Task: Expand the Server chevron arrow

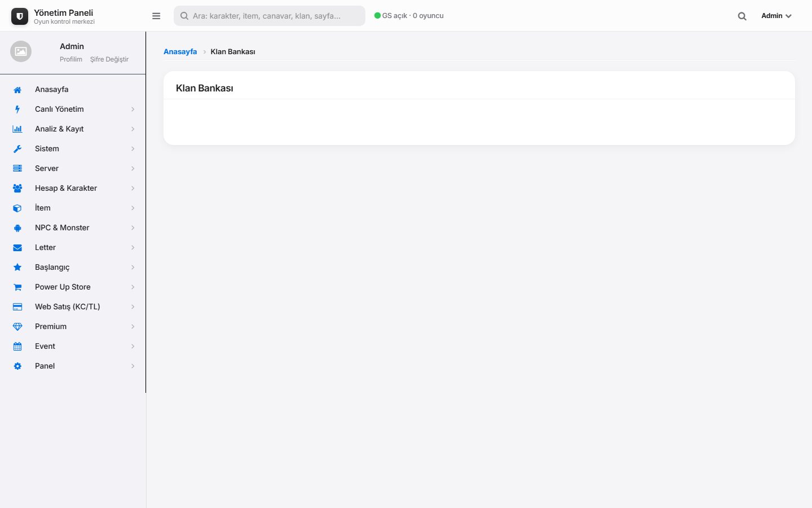Action: point(133,169)
